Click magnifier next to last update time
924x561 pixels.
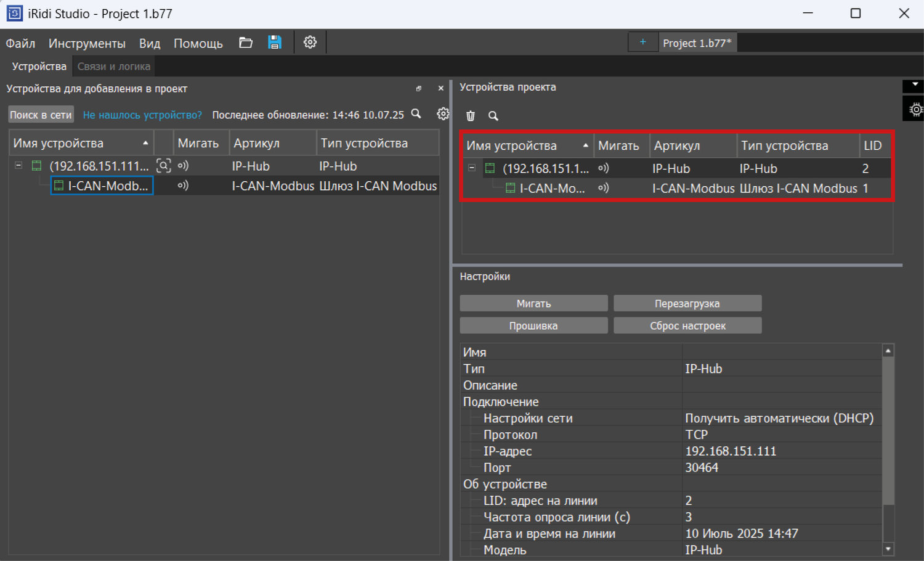tap(416, 114)
